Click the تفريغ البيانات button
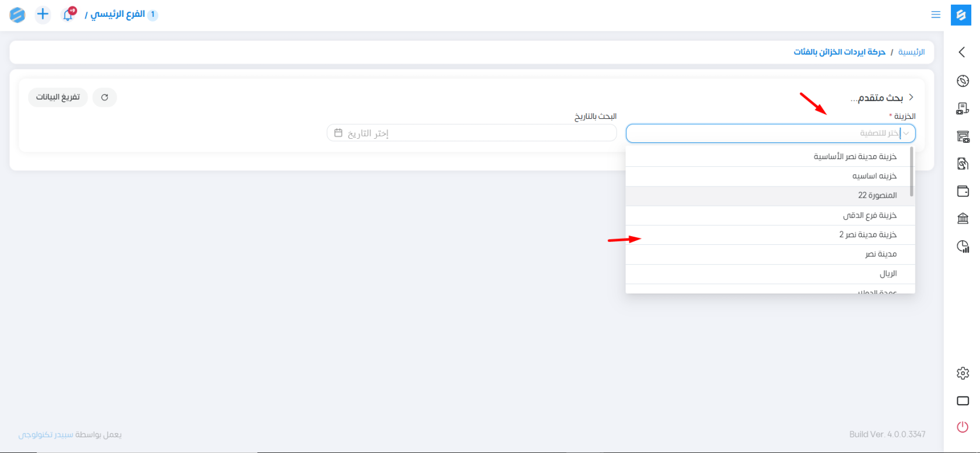Viewport: 980px width, 453px height. pyautogui.click(x=58, y=97)
